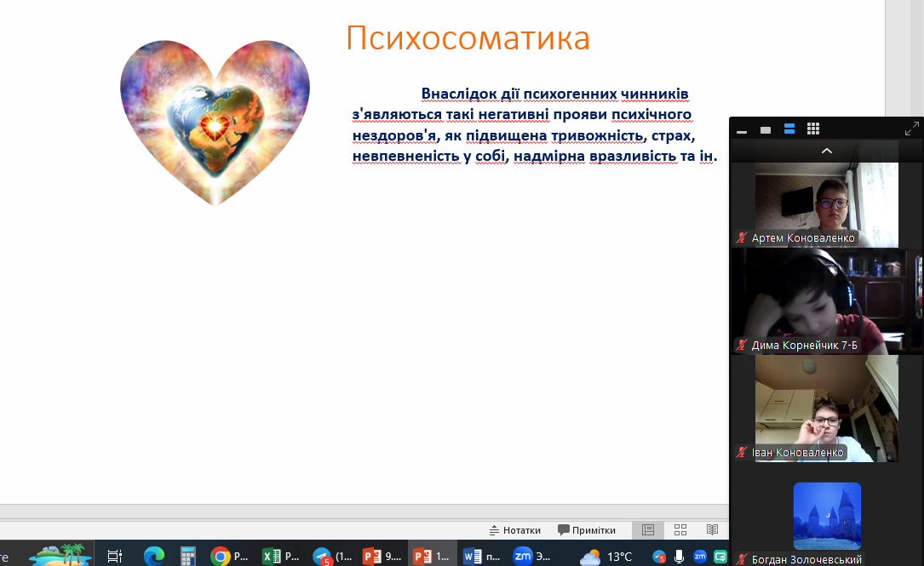Image resolution: width=924 pixels, height=566 pixels.
Task: Click muted mic icon next to Артем Коноваленко
Action: (742, 238)
